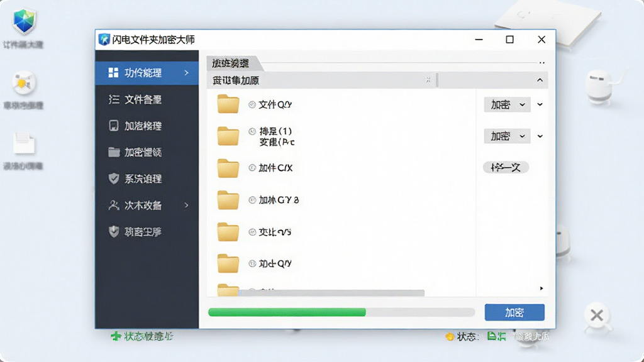This screenshot has width=644, height=362.
Task: Select the 文件Q/Y folder name
Action: pyautogui.click(x=275, y=105)
